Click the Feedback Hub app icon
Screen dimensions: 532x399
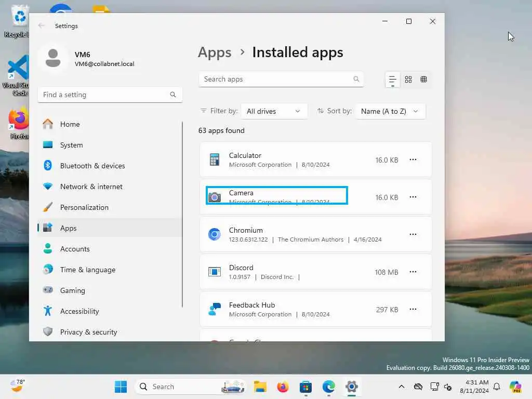[x=215, y=309]
